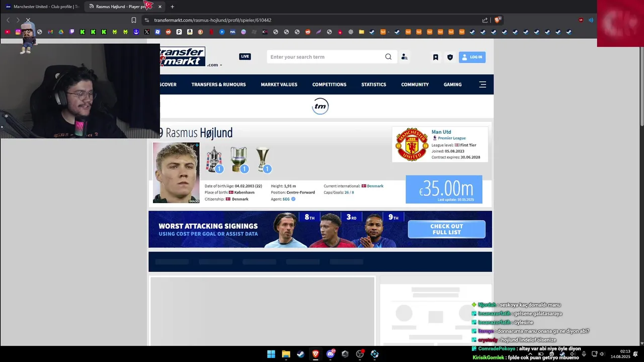644x362 pixels.
Task: Open the Google Drive bookmark
Action: tap(61, 32)
